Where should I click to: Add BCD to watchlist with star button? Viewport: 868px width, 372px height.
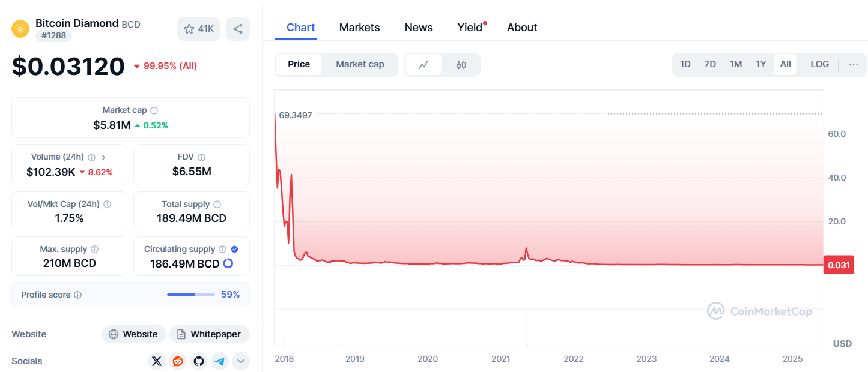pyautogui.click(x=199, y=29)
